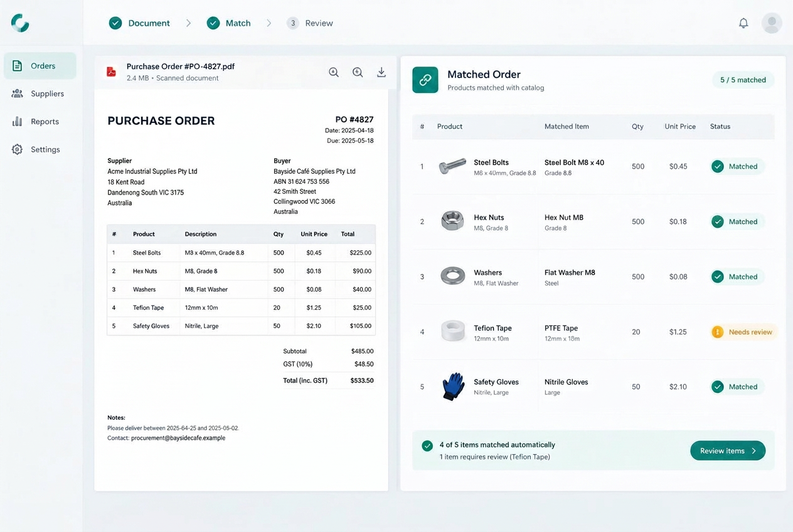Click the red PDF file icon
This screenshot has width=793, height=532.
111,72
